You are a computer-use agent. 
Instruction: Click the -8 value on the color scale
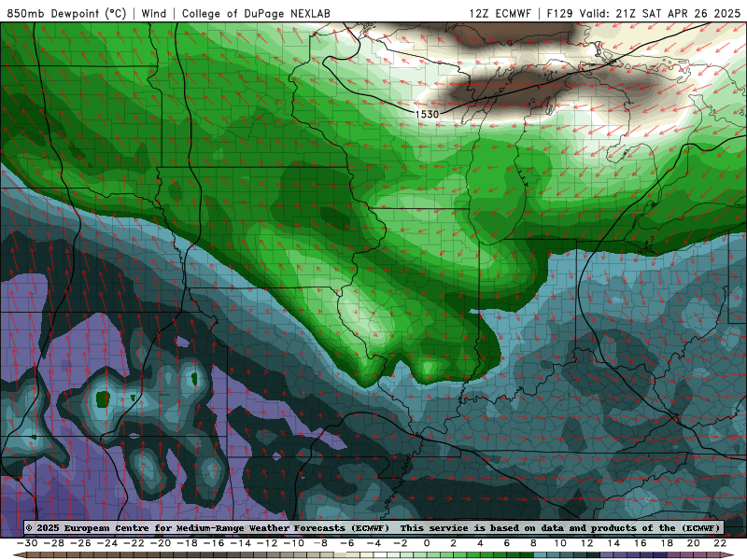(320, 543)
